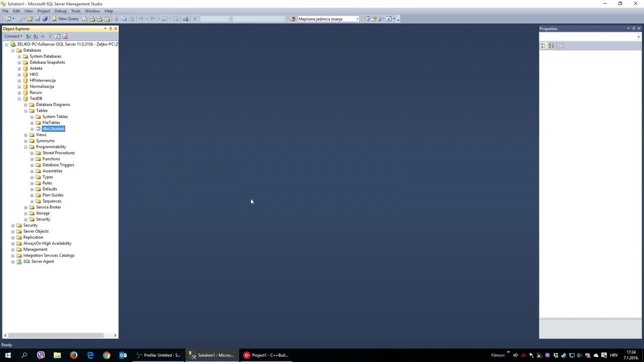Click the Open File folder icon in toolbar
Screen dimensions: 644x362
[30, 19]
